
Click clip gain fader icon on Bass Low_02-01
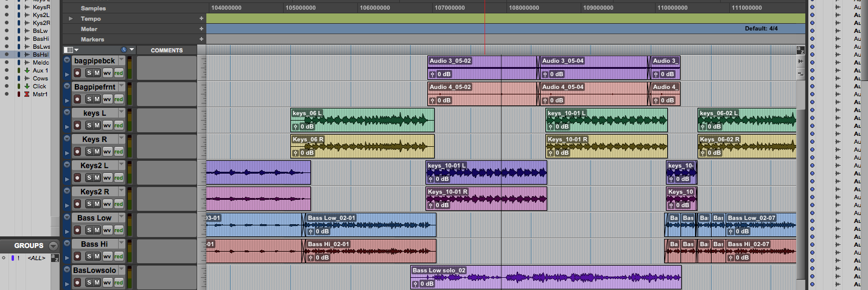pos(312,232)
